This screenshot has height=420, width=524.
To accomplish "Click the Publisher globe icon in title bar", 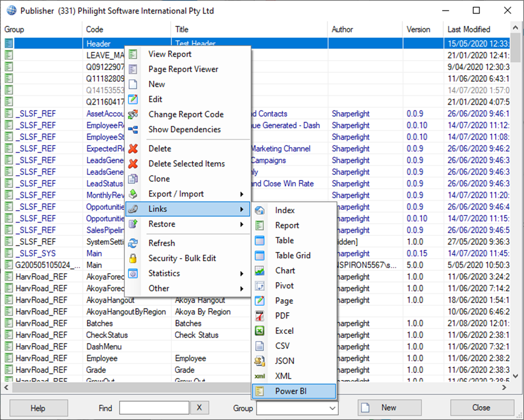I will pyautogui.click(x=12, y=10).
